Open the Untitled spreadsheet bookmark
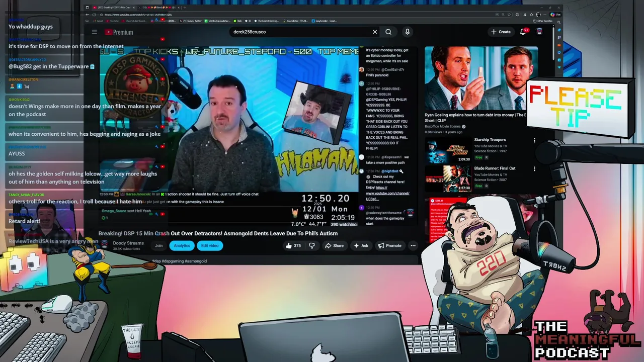Viewport: 644px width, 362px height. (218, 21)
